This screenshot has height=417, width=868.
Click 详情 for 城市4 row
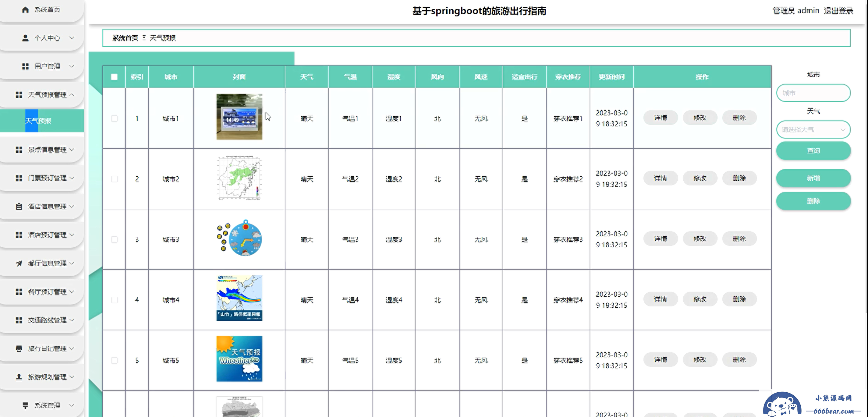661,299
